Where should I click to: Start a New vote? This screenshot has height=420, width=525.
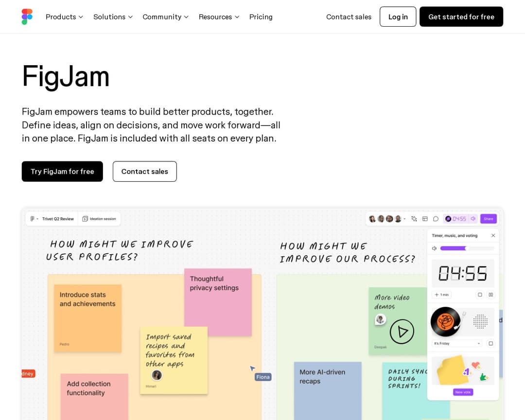463,392
